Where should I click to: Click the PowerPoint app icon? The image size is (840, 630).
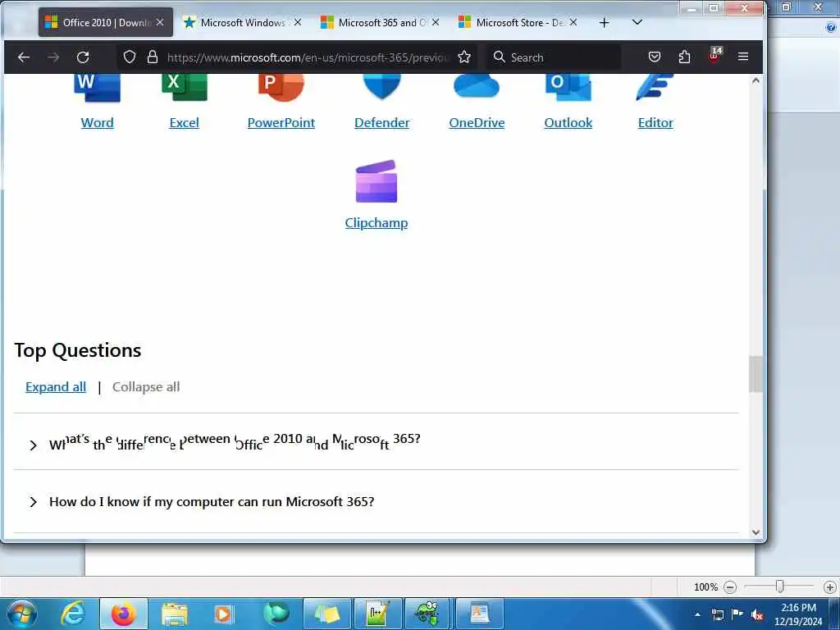[281, 89]
